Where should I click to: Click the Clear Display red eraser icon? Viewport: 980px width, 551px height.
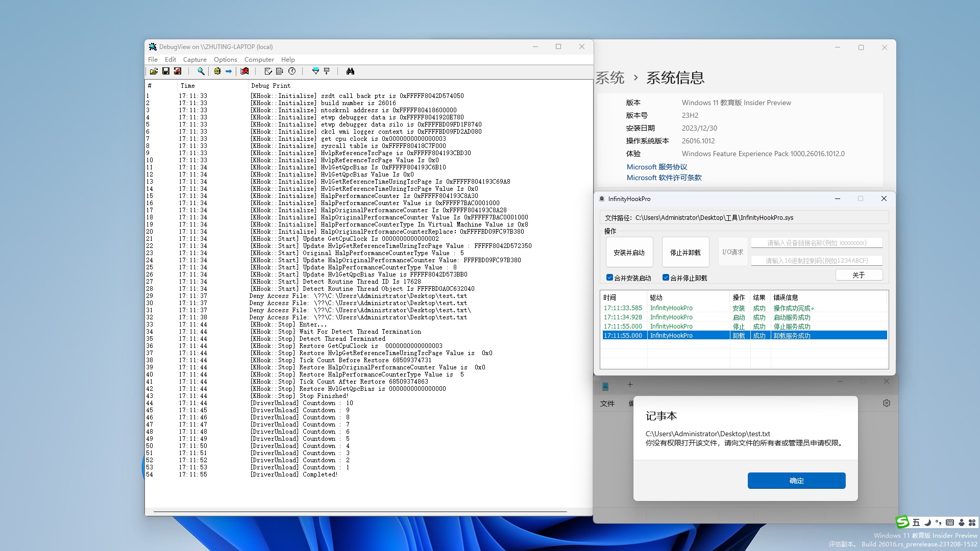[x=245, y=71]
